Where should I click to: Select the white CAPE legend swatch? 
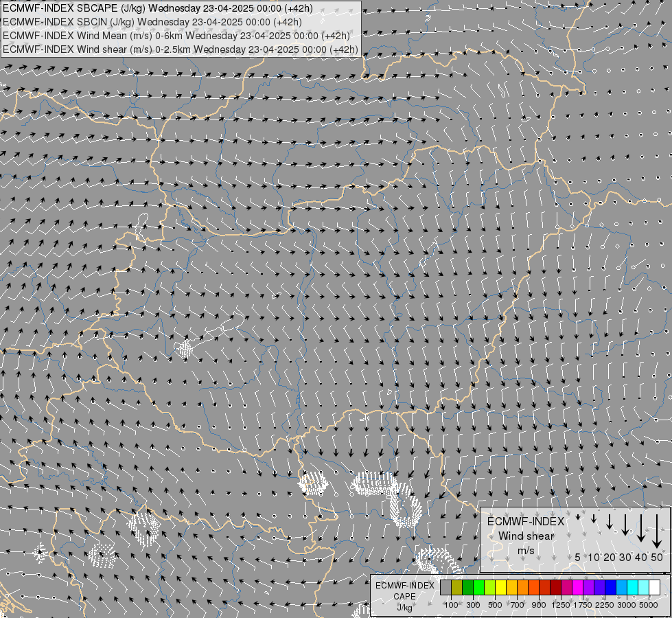click(x=654, y=587)
